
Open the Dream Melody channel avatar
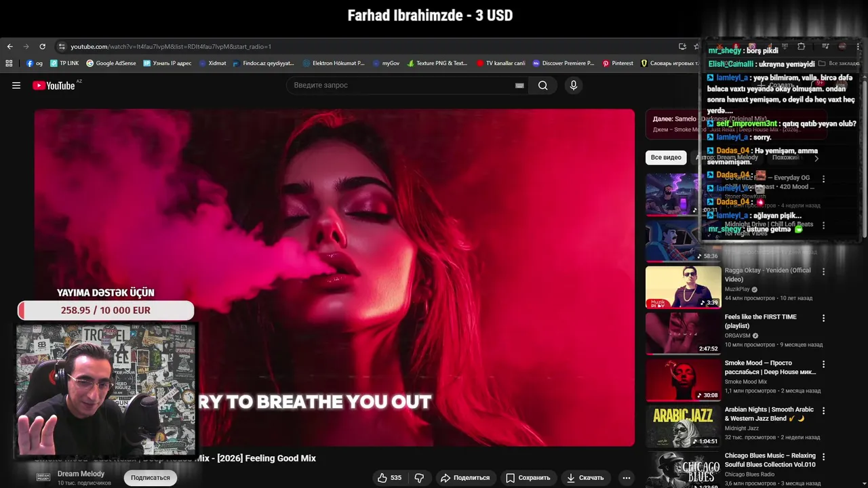coord(43,477)
